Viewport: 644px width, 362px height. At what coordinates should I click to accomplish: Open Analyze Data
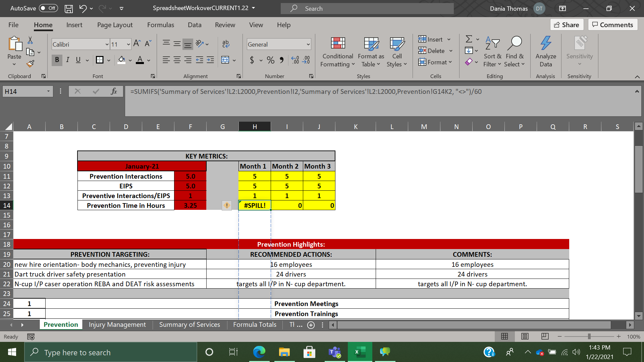546,52
